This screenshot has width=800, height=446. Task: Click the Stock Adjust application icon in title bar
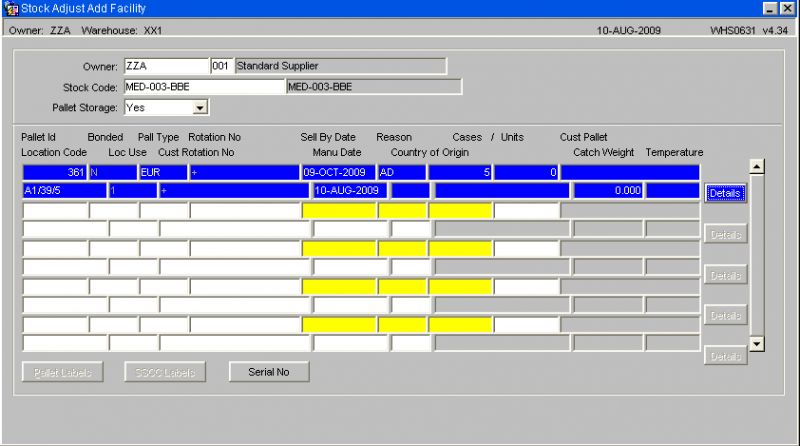10,8
